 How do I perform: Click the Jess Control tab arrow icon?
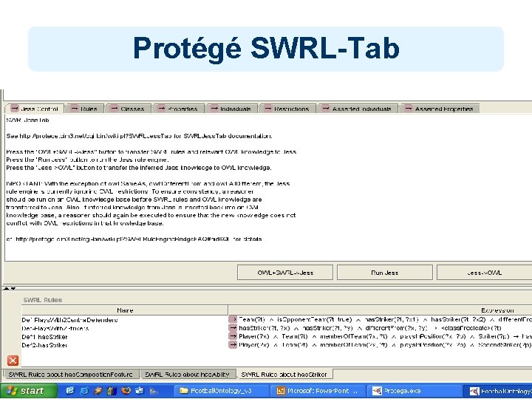[15, 108]
